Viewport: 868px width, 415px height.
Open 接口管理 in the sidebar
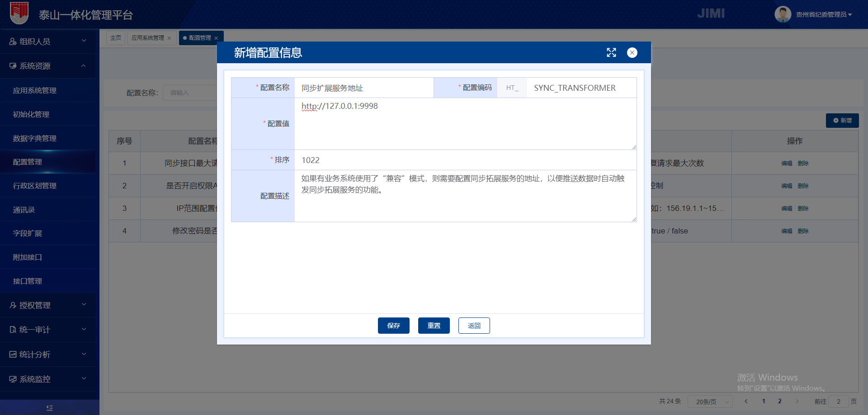[28, 281]
